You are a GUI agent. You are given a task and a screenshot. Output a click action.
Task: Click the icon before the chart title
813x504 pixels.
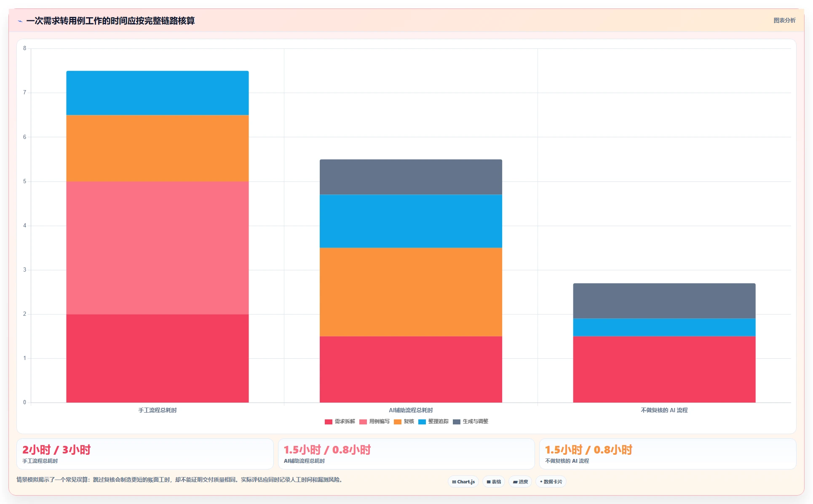(x=20, y=21)
